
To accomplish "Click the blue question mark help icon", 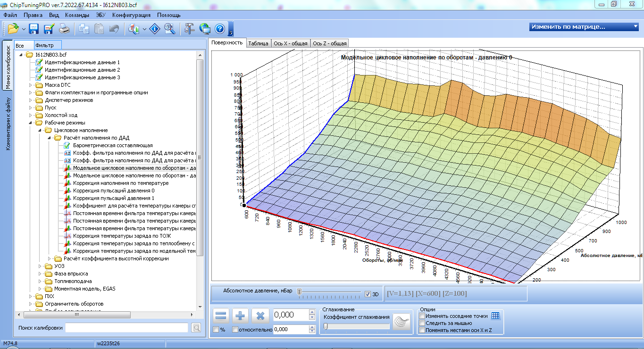I will point(219,29).
